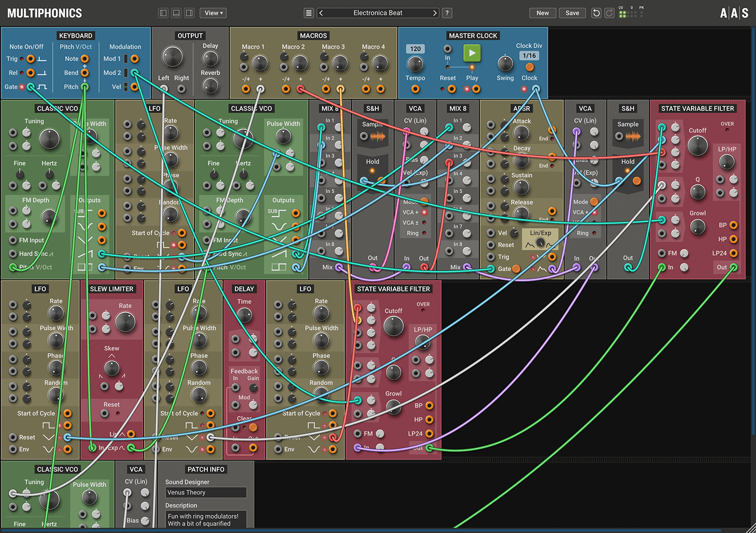Viewport: 756px width, 533px height.
Task: Select the bottom panel layout icon
Action: pyautogui.click(x=176, y=12)
